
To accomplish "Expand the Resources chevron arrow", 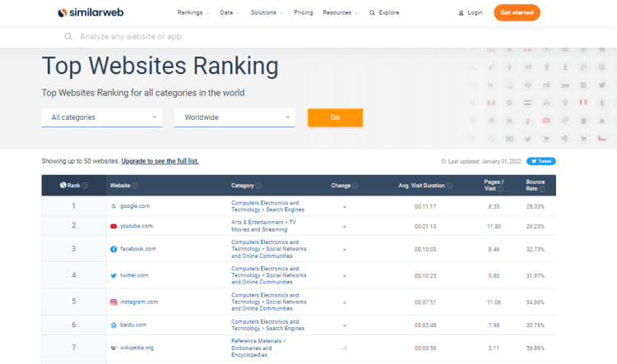I will coord(356,13).
